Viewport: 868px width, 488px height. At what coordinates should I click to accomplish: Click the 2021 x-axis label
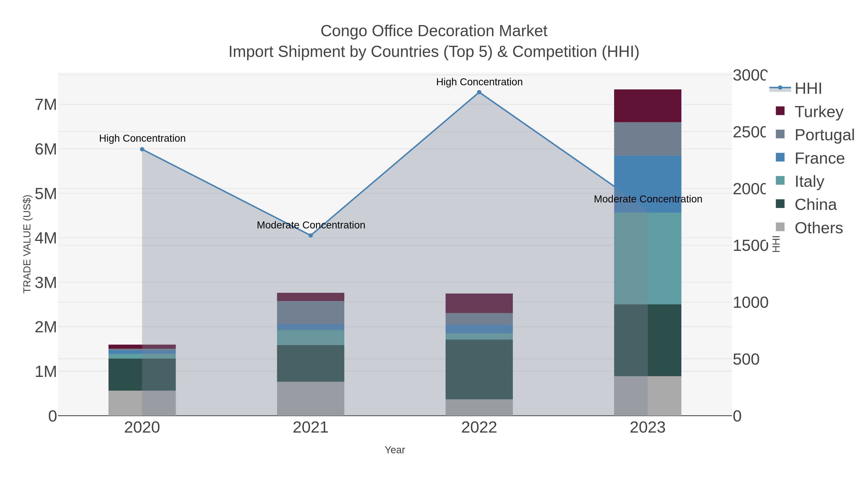311,428
